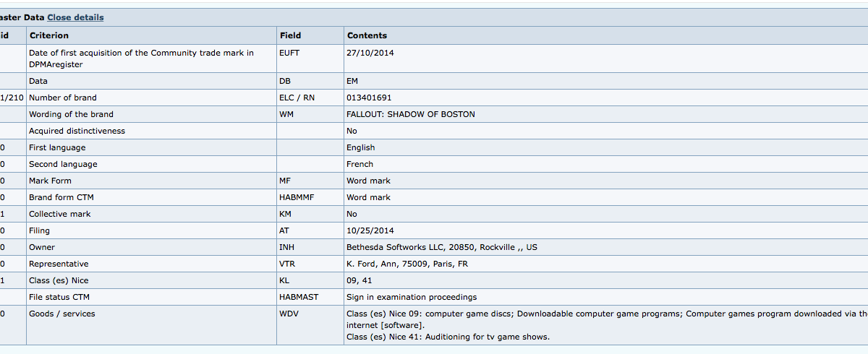Click the Field column header

point(289,35)
